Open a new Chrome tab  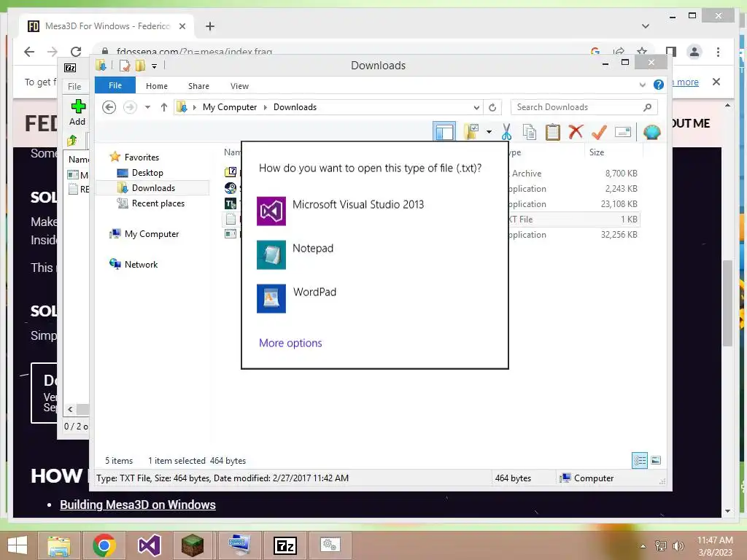point(209,26)
